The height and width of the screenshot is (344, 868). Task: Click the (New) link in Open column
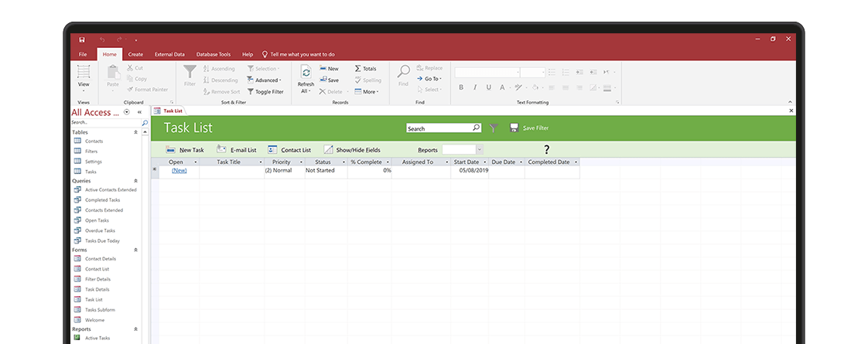[179, 170]
